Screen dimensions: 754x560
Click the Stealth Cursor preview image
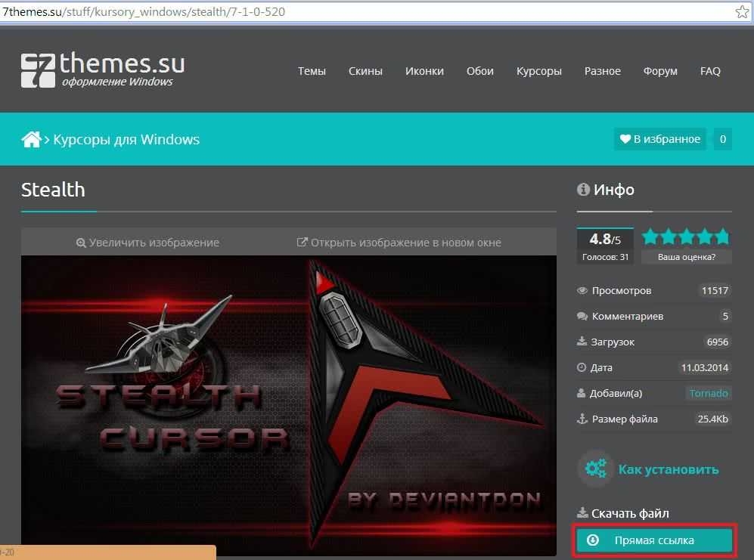[288, 401]
